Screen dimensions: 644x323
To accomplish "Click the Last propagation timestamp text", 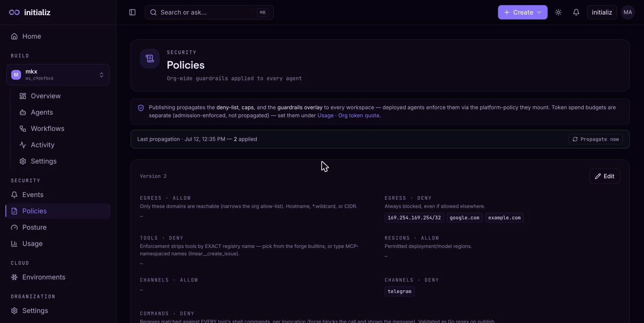I will coord(197,139).
